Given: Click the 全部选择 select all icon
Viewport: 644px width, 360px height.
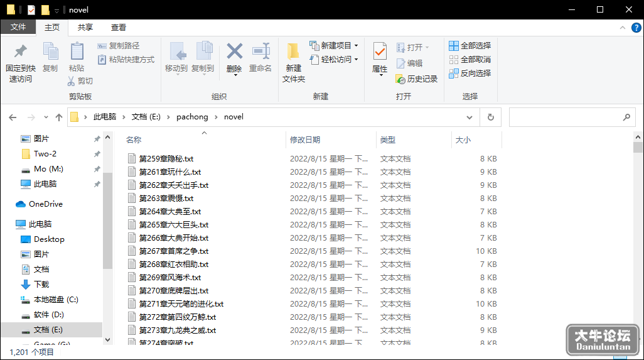Looking at the screenshot, I should tap(453, 46).
